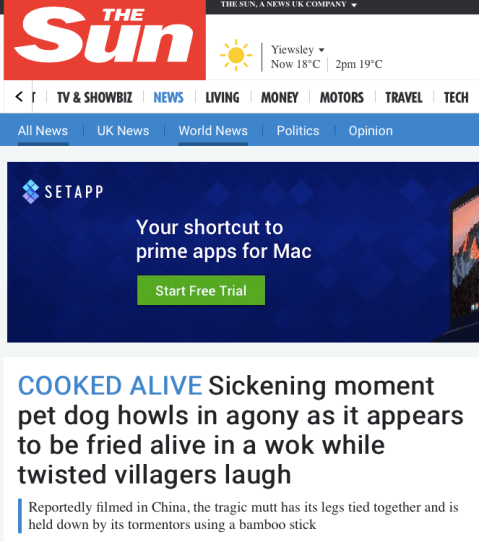
Task: Switch to the UK News tab
Action: tap(123, 131)
